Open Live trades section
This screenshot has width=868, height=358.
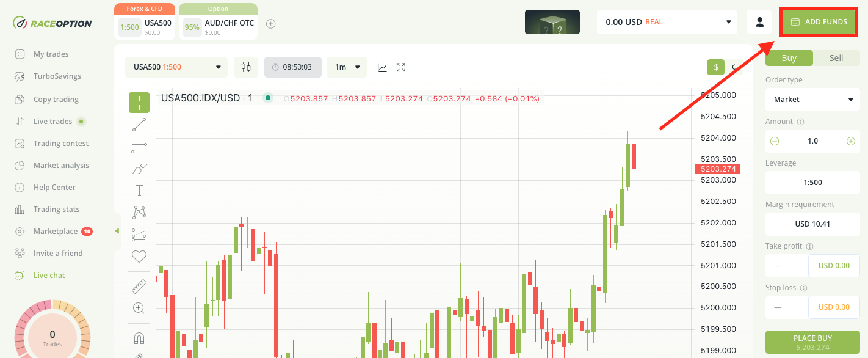tap(52, 122)
